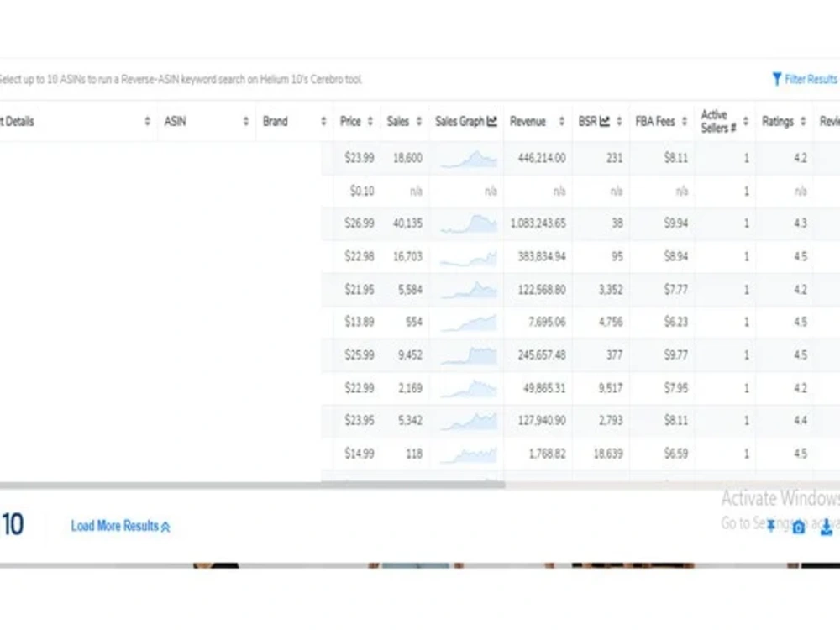Screen dimensions: 840x630
Task: Click BSR value 231
Action: coord(615,158)
